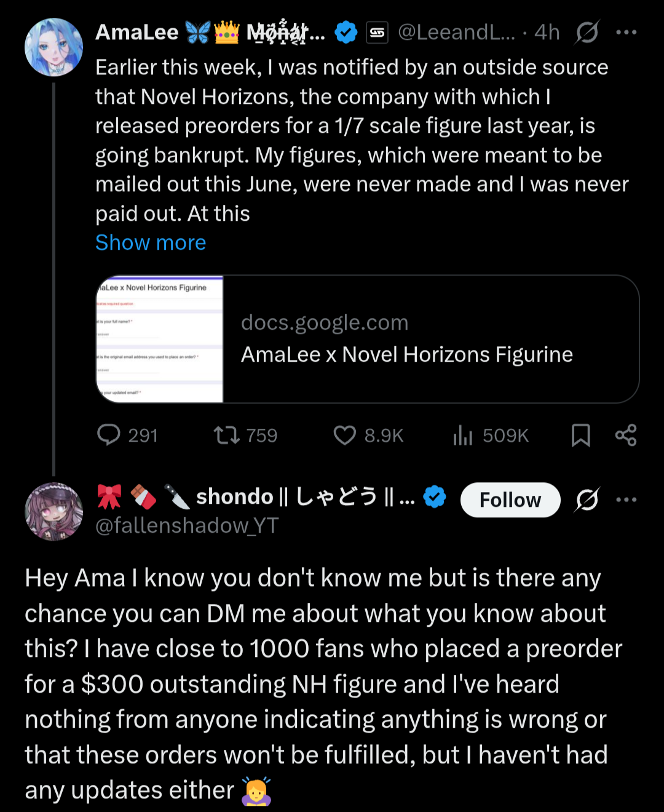Open the Google Form preview thumbnail
664x812 pixels.
click(x=160, y=339)
